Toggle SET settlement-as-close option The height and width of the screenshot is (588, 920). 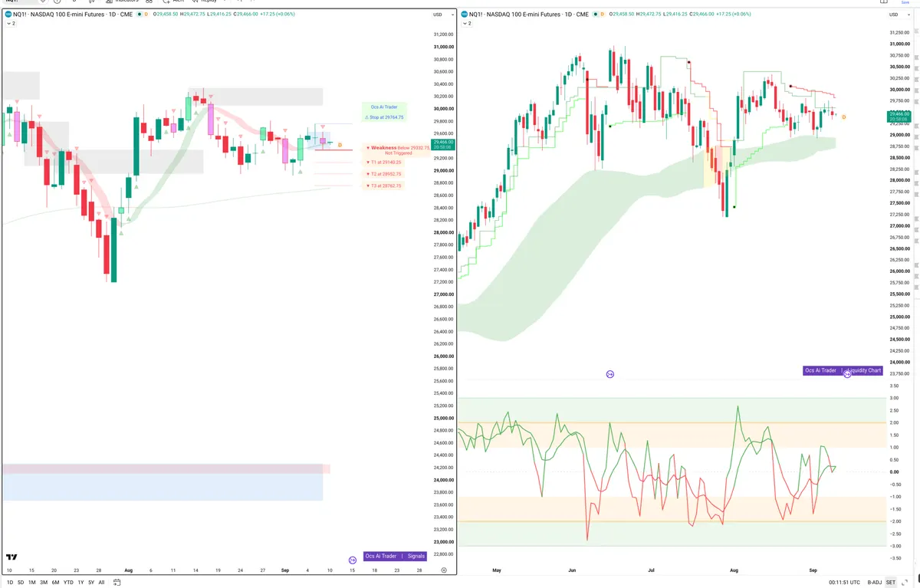(891, 583)
